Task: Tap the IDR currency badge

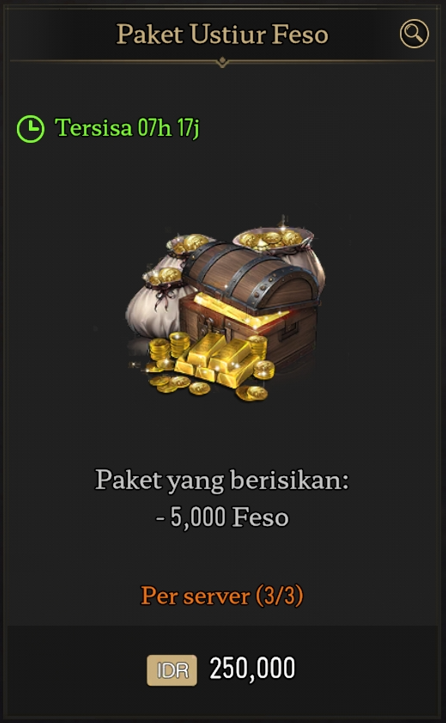Action: pyautogui.click(x=172, y=670)
